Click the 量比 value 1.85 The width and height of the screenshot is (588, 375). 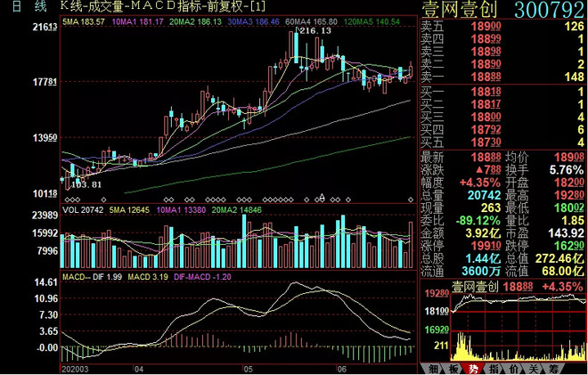[x=572, y=221]
